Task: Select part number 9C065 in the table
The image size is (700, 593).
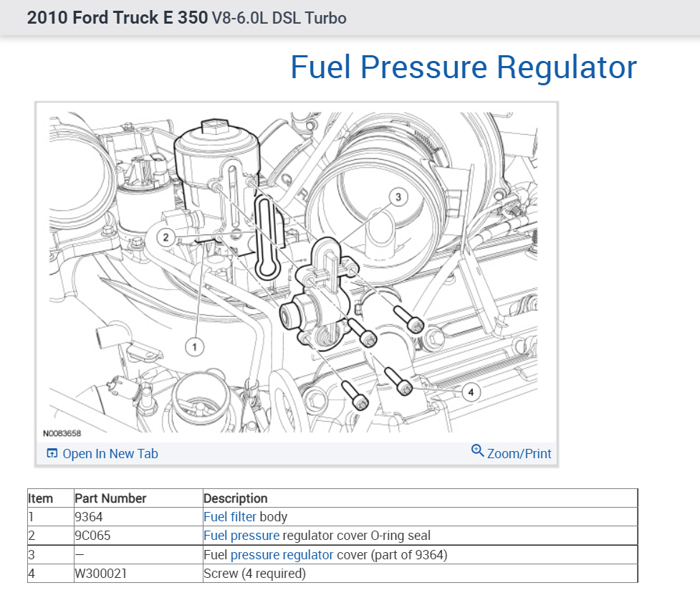Action: tap(92, 536)
